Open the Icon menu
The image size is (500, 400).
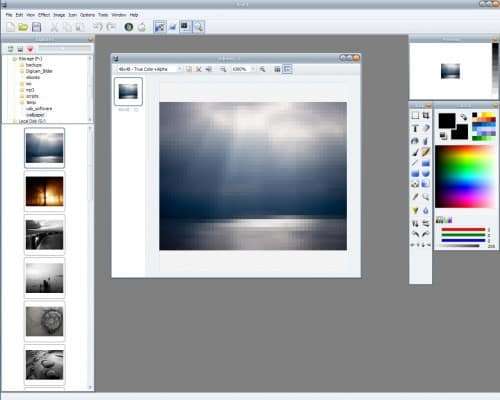click(x=72, y=15)
